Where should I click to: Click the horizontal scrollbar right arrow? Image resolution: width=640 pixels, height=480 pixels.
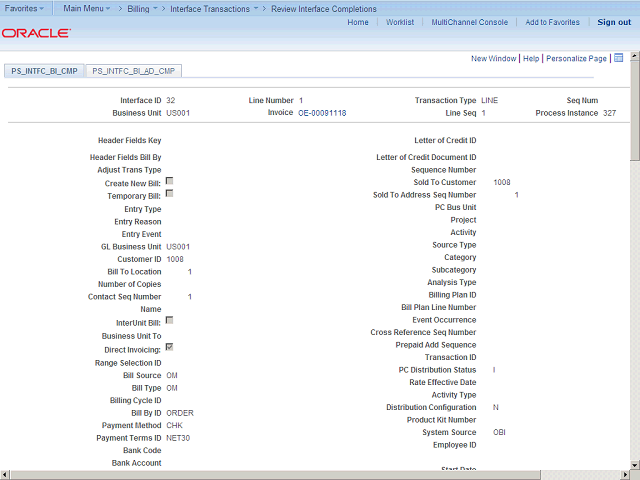(626, 475)
